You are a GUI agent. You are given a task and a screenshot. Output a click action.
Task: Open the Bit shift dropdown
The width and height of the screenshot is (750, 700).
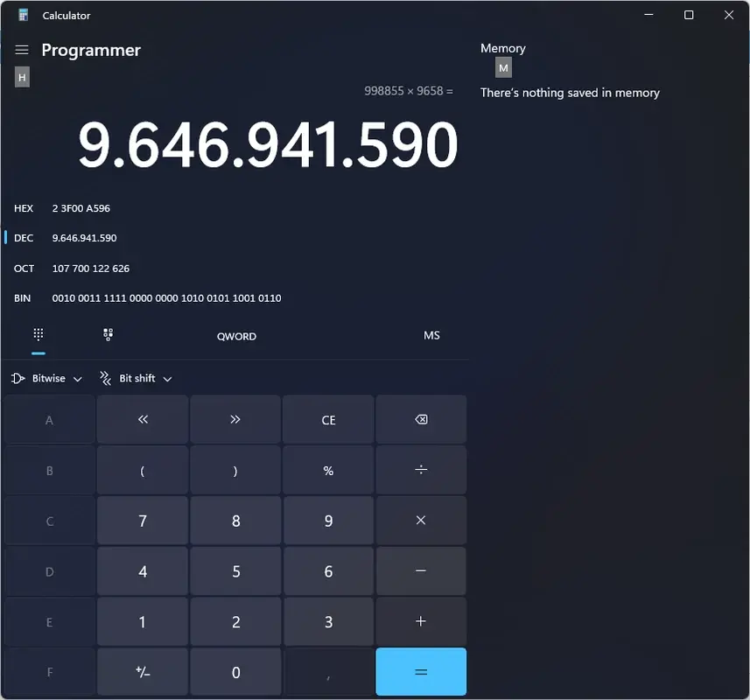[x=136, y=378]
